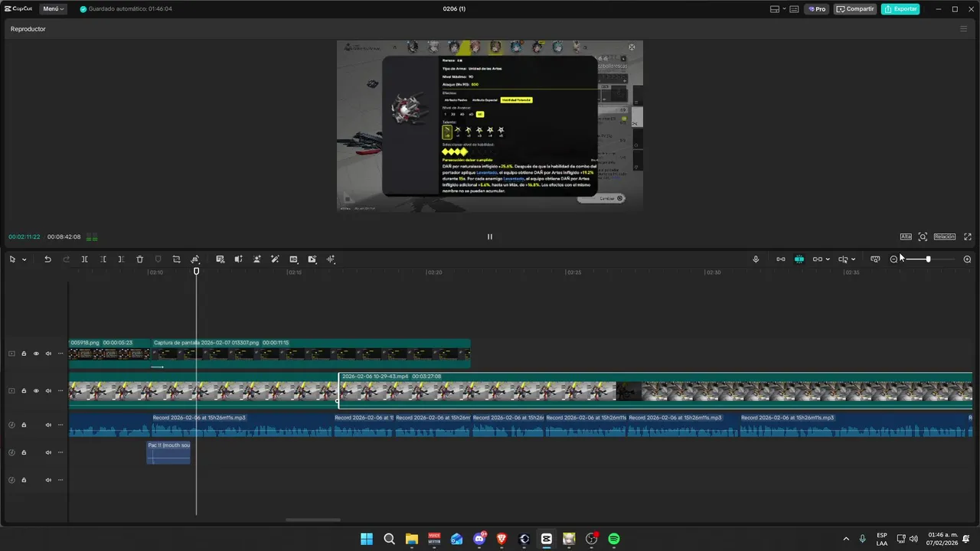Click the auto captions toolbar icon

tap(220, 259)
